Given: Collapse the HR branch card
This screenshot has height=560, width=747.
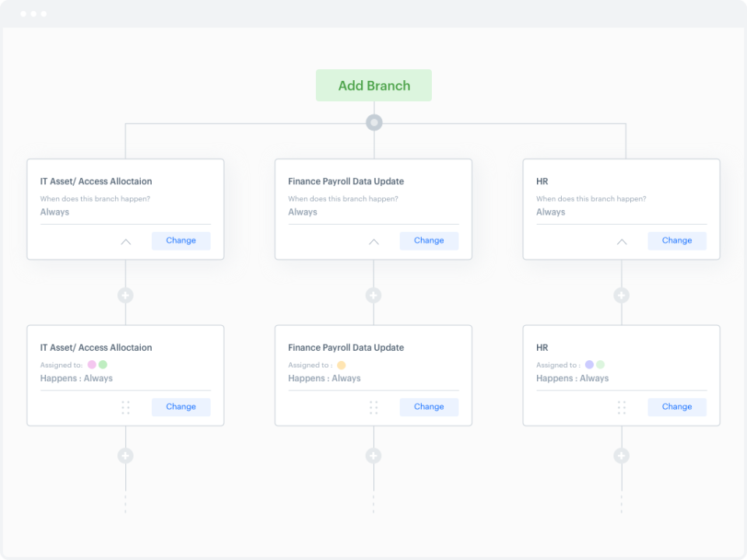Looking at the screenshot, I should 621,241.
